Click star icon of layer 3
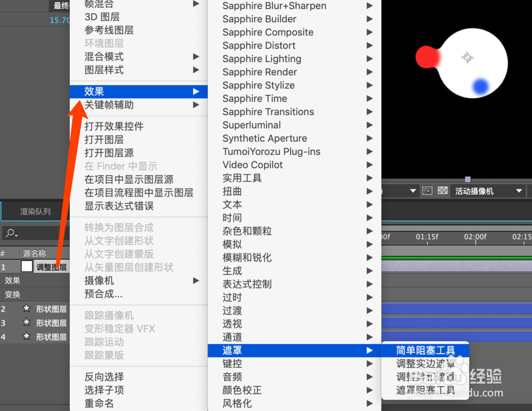532x411 pixels. 26,322
